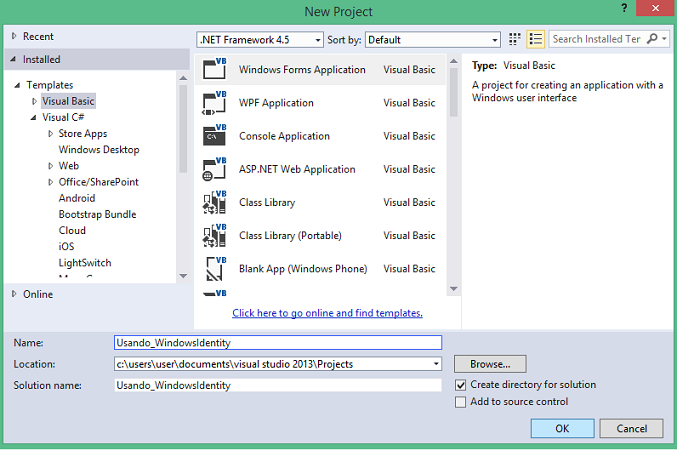
Task: Collapse the Visual C# tree node arrow
Action: 33,117
